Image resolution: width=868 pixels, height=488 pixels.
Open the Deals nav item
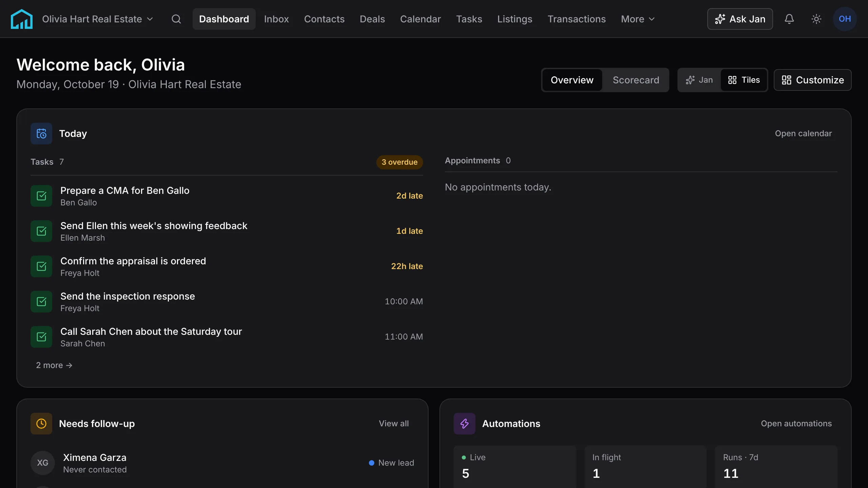coord(372,19)
